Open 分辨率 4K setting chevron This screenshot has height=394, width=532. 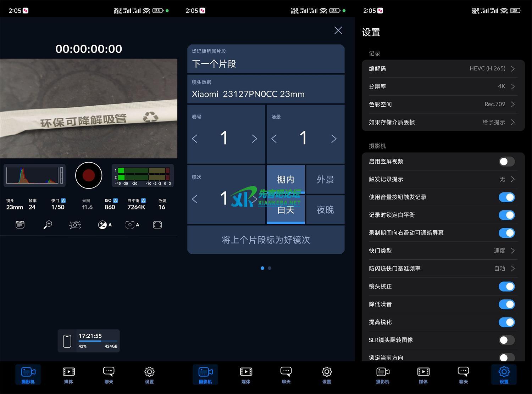512,86
